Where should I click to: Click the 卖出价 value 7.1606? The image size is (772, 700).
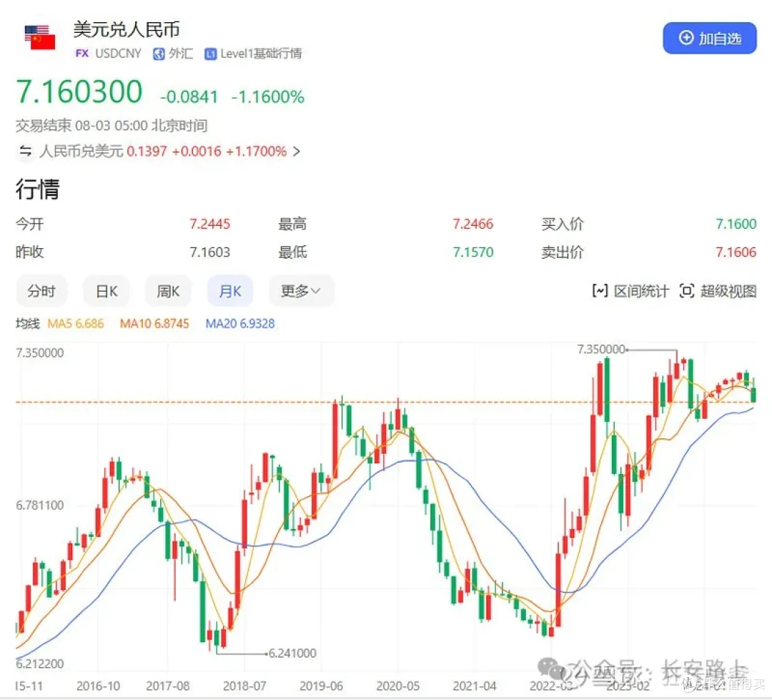pyautogui.click(x=736, y=252)
